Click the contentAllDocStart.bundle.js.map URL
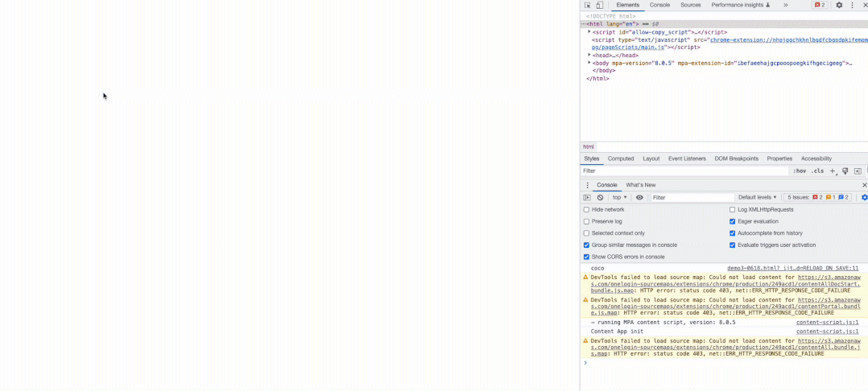868x391 pixels. 725,284
